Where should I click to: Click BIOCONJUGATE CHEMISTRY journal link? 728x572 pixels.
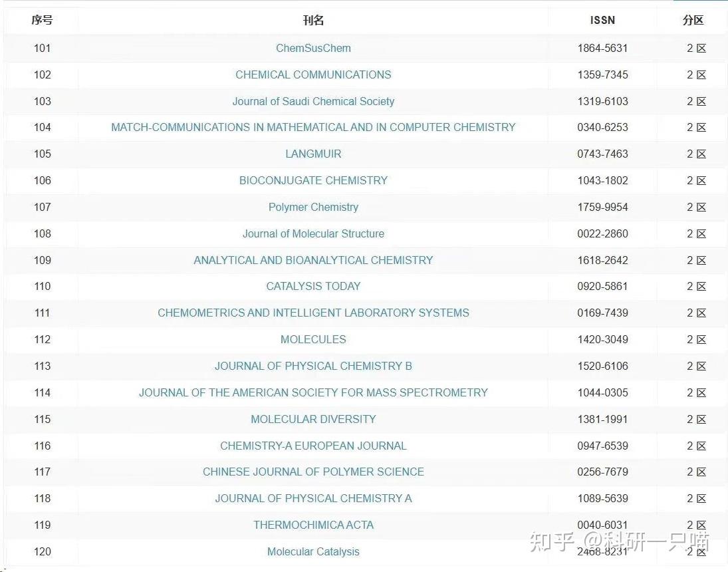pyautogui.click(x=313, y=180)
